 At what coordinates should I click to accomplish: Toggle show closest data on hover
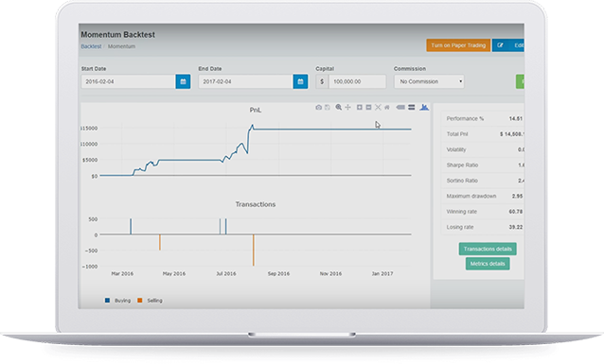click(400, 108)
